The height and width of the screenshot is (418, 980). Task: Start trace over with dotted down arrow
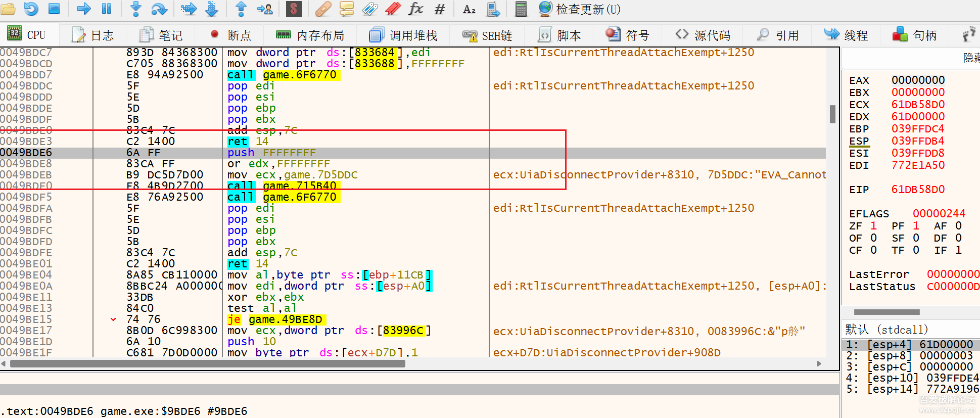tap(212, 9)
